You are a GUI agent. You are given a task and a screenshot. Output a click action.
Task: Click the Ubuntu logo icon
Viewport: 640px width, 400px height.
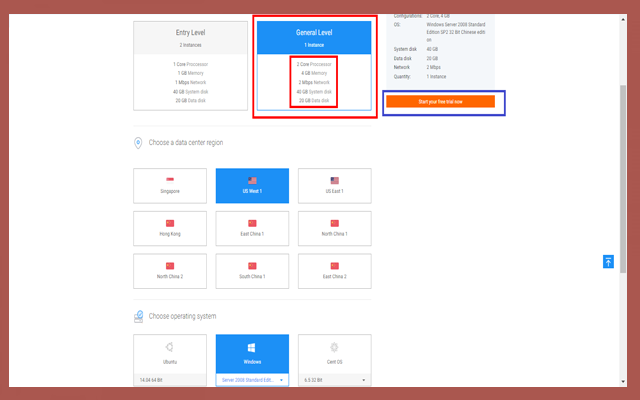coord(169,348)
